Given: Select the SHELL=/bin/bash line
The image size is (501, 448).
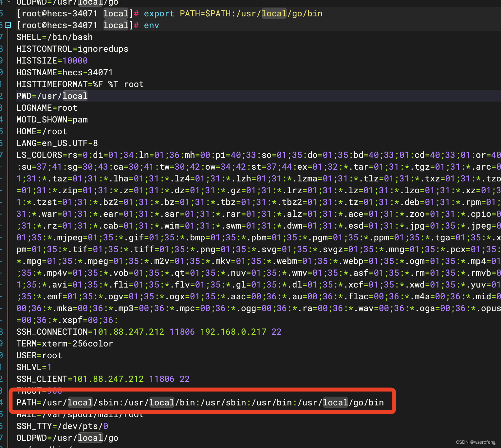Looking at the screenshot, I should 55,37.
